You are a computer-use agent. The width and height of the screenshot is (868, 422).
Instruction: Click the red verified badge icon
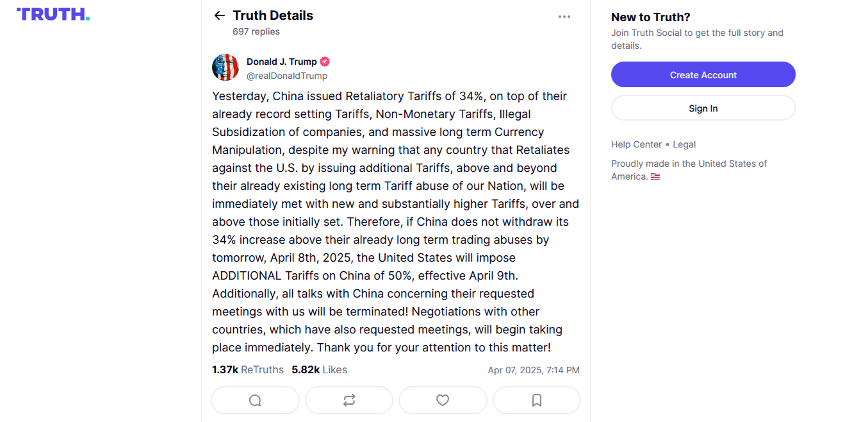325,62
